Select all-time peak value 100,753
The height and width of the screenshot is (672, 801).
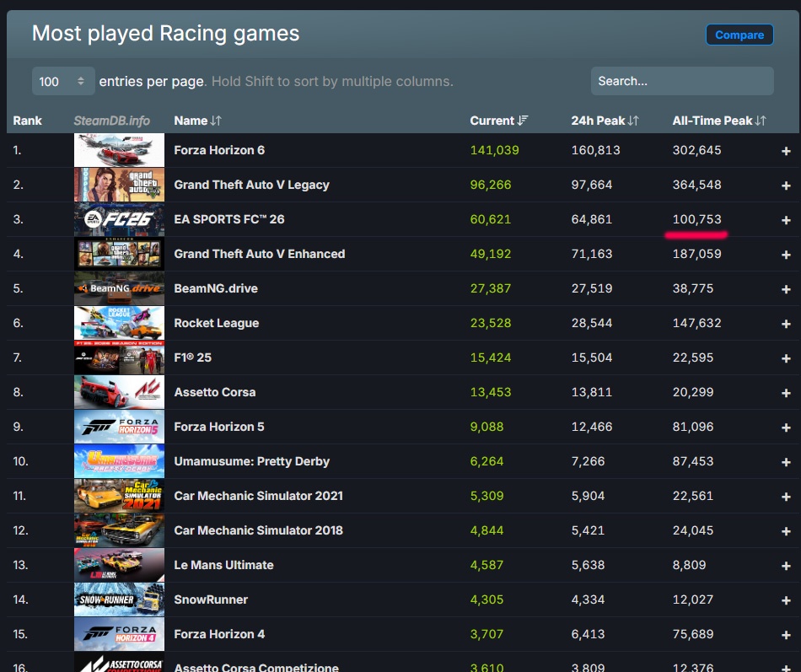point(696,219)
